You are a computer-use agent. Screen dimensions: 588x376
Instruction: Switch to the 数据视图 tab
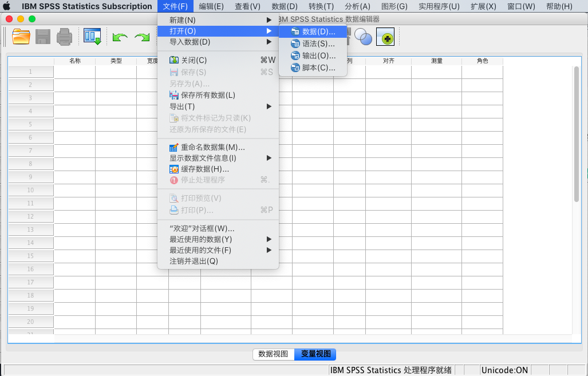(x=273, y=354)
